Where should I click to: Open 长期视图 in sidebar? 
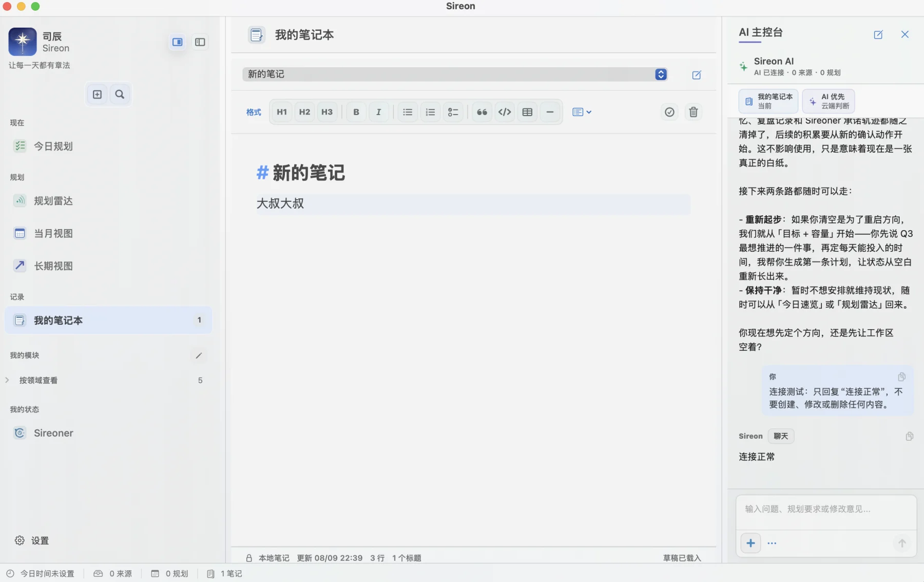[x=108, y=266]
